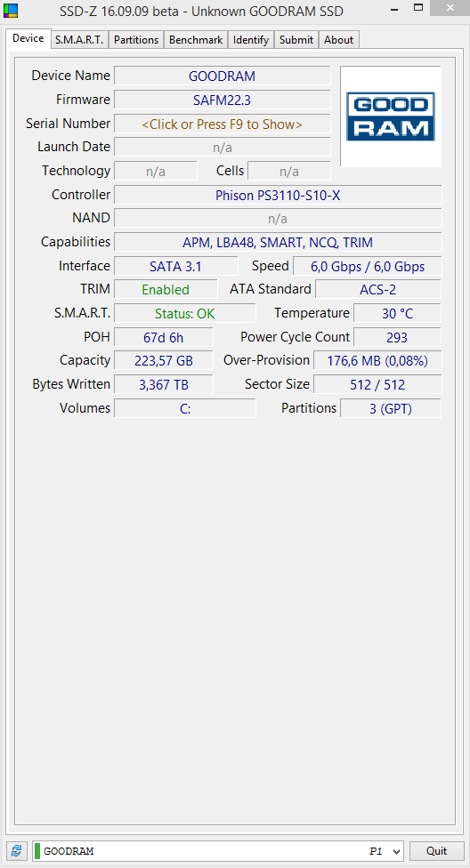Viewport: 470px width, 868px height.
Task: Click the speed value 6,0 Gbps / 6,0 Gbps
Action: [368, 266]
